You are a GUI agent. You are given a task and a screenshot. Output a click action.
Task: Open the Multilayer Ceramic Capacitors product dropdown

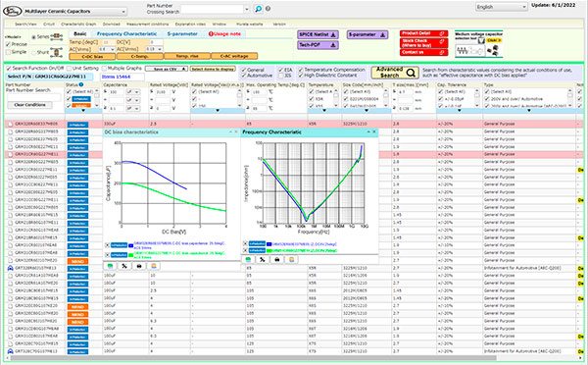click(x=75, y=12)
